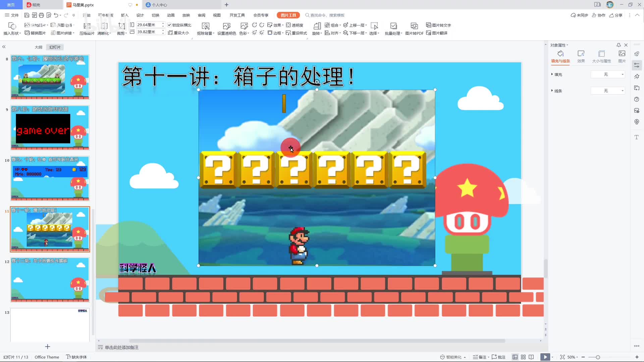The height and width of the screenshot is (362, 644).
Task: Undo the last action
Action: [x=56, y=15]
